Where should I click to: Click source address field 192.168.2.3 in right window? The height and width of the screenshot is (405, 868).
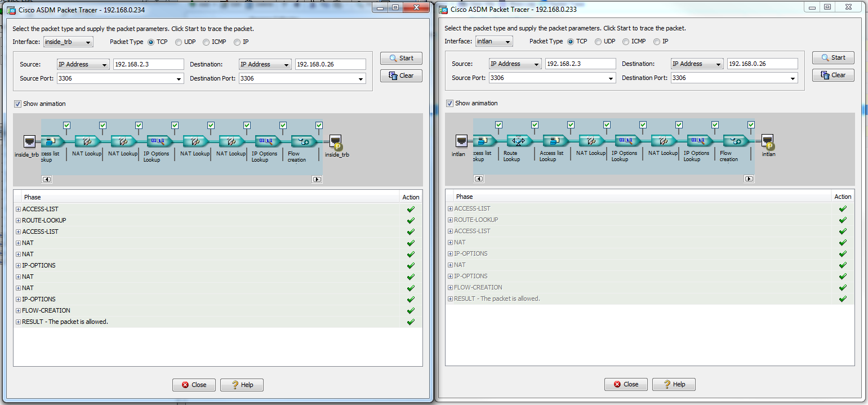[x=581, y=64]
